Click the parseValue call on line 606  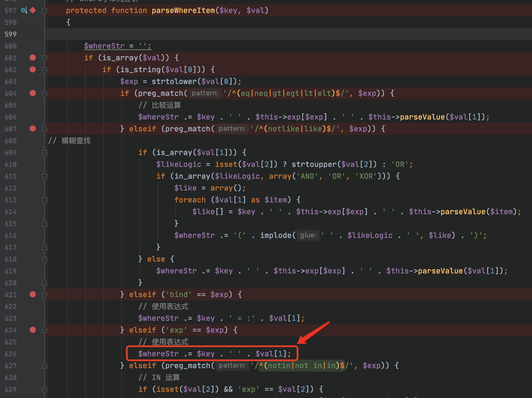(422, 117)
